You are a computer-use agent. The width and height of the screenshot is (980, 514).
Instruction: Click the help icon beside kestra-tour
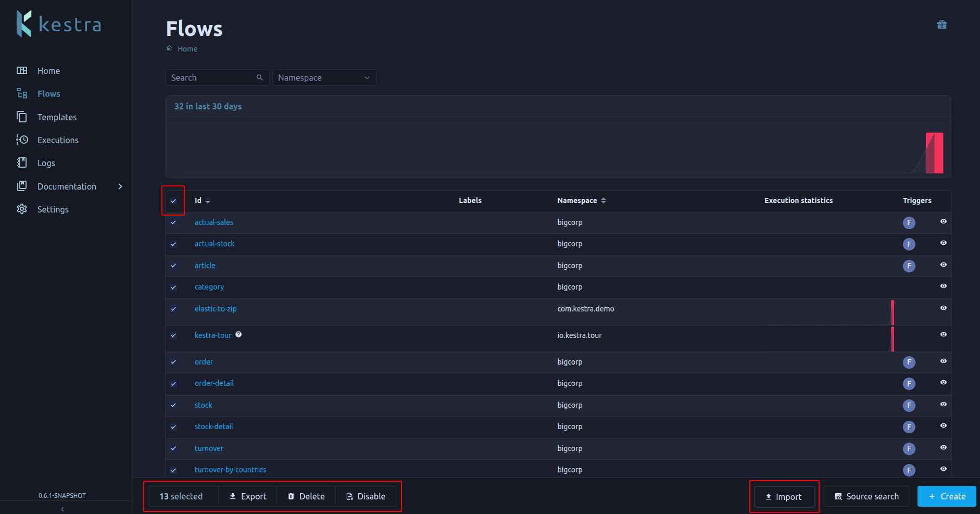pos(238,335)
